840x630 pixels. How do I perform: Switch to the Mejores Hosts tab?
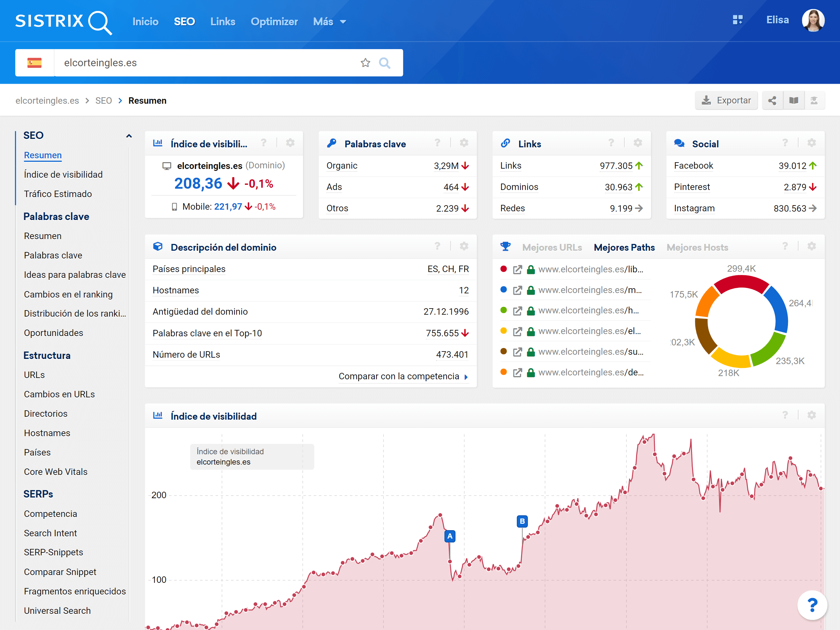[697, 247]
